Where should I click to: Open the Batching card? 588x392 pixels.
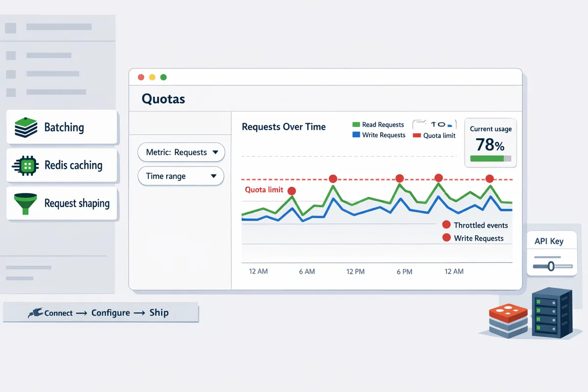pos(62,127)
